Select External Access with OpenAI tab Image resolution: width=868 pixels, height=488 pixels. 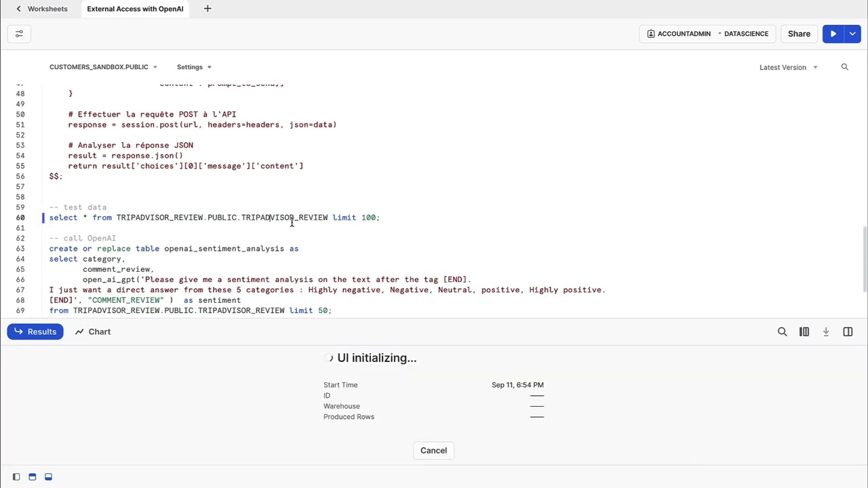point(135,9)
